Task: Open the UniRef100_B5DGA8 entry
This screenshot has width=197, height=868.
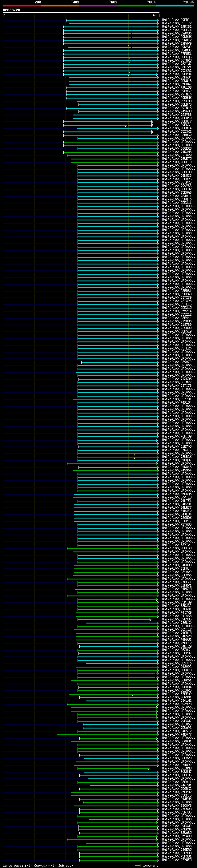Action: pyautogui.click(x=176, y=193)
